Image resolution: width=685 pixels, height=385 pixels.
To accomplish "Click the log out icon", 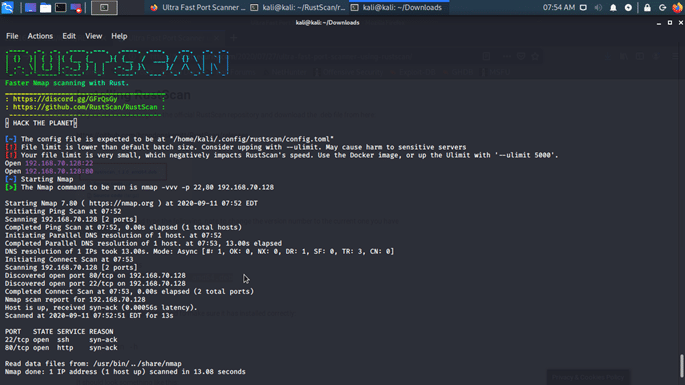I will tap(662, 7).
